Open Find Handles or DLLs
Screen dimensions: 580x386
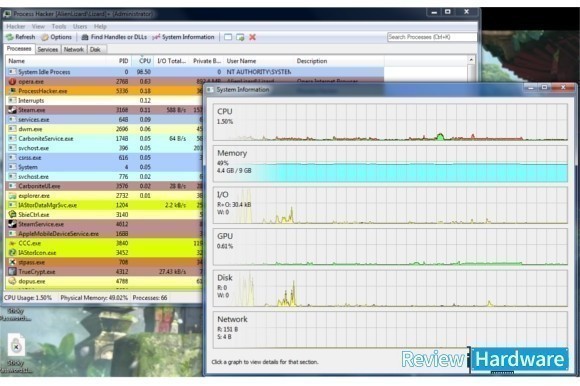tap(114, 37)
